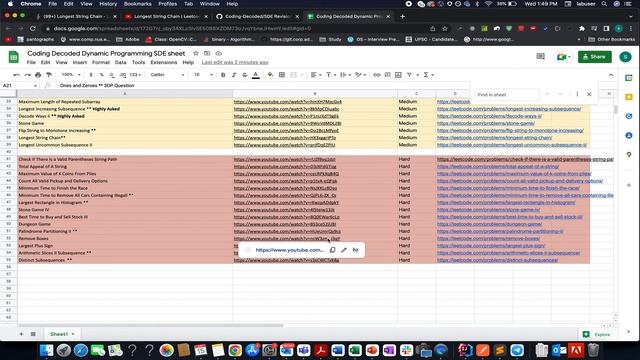The image size is (640, 360).
Task: Open the Calibri font family dropdown
Action: coord(167,75)
